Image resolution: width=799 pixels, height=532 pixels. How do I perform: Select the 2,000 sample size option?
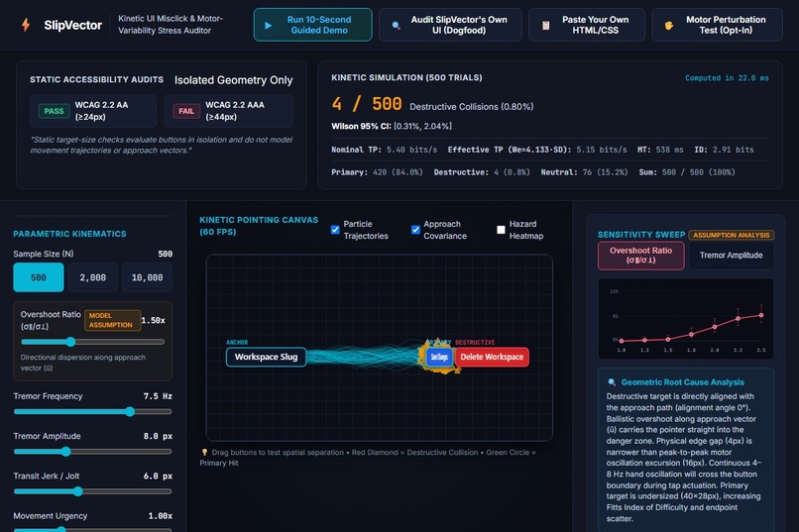pos(93,277)
